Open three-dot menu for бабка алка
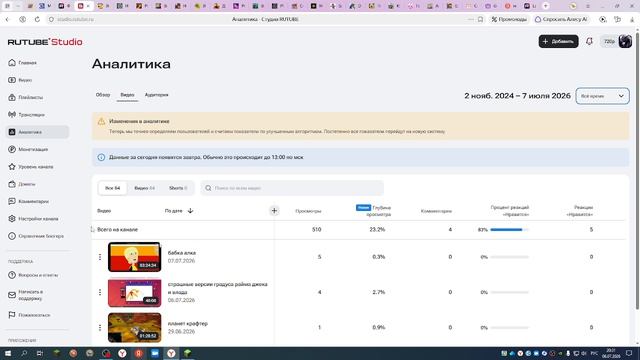The width and height of the screenshot is (640, 360). click(x=100, y=257)
